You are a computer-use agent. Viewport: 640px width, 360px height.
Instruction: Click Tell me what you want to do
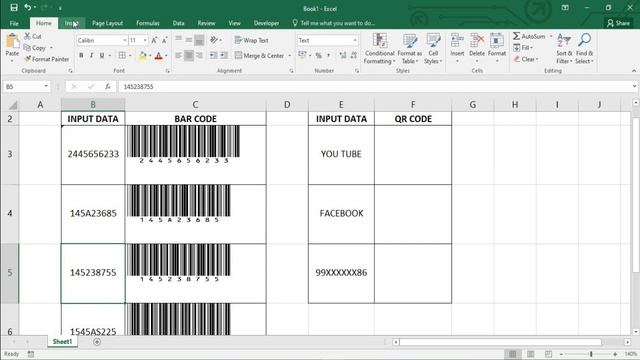point(333,23)
